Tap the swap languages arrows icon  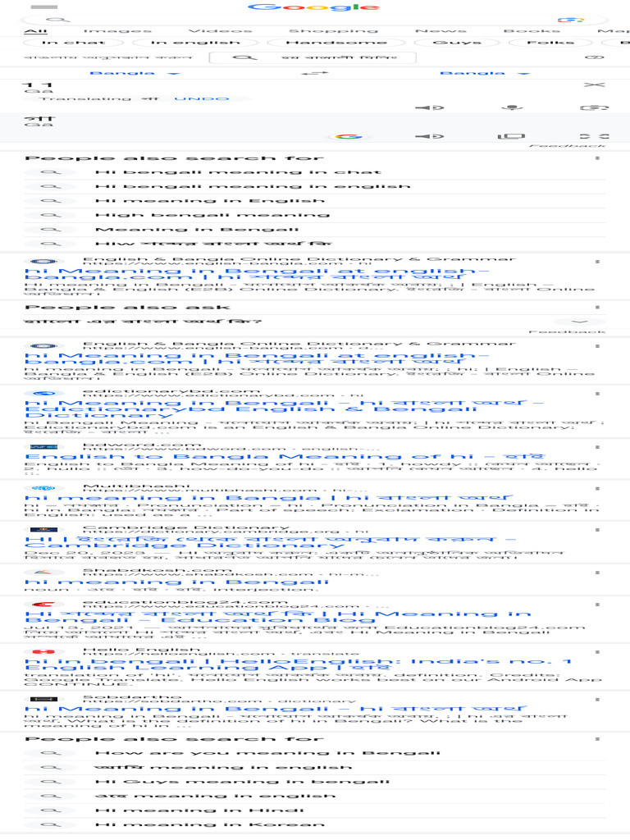point(314,73)
